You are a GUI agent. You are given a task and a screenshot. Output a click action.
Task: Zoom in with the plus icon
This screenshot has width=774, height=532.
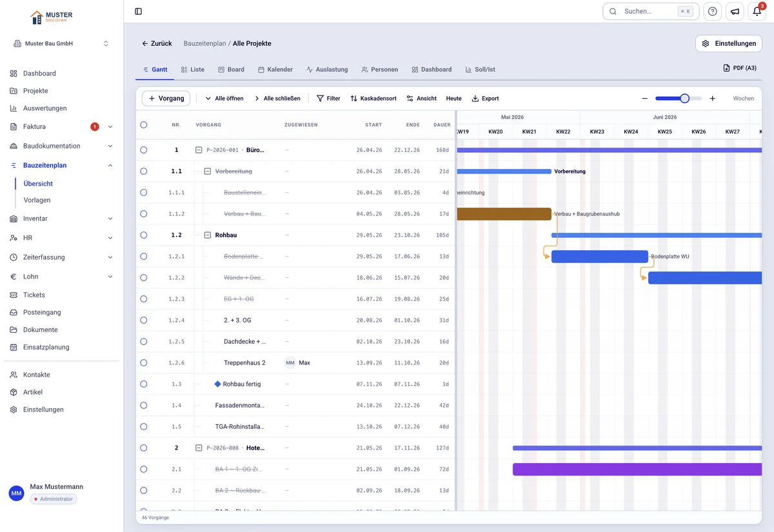[712, 99]
